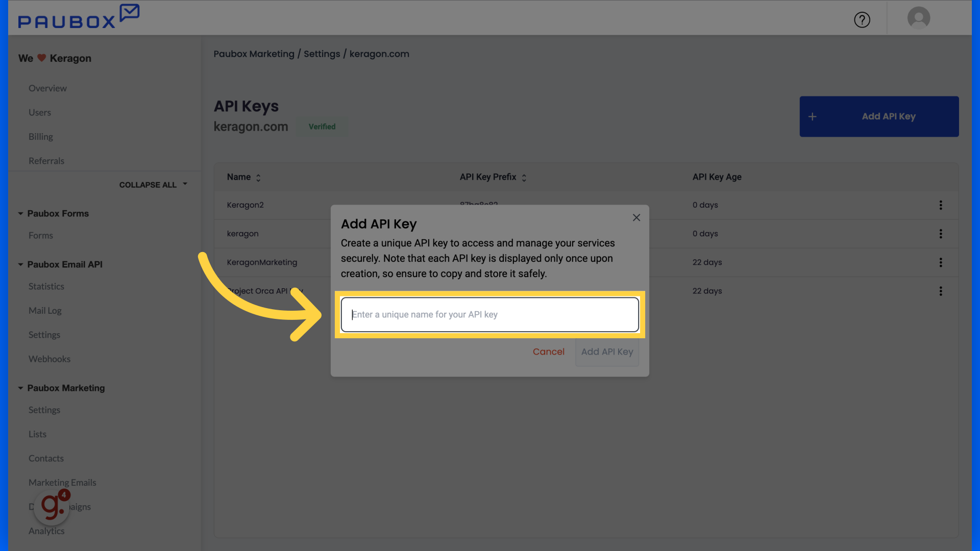Open the options menu for the Keragon2 row
The height and width of the screenshot is (551, 980).
[941, 205]
